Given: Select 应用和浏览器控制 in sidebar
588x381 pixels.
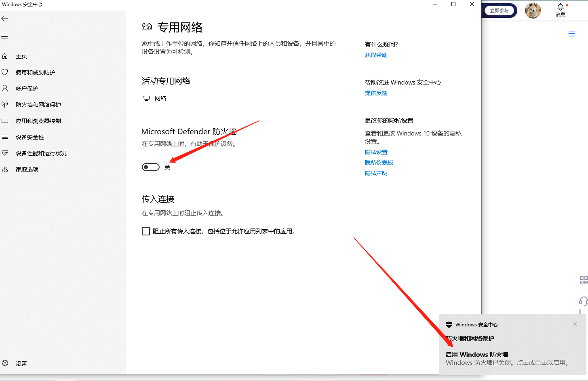Looking at the screenshot, I should (x=38, y=121).
